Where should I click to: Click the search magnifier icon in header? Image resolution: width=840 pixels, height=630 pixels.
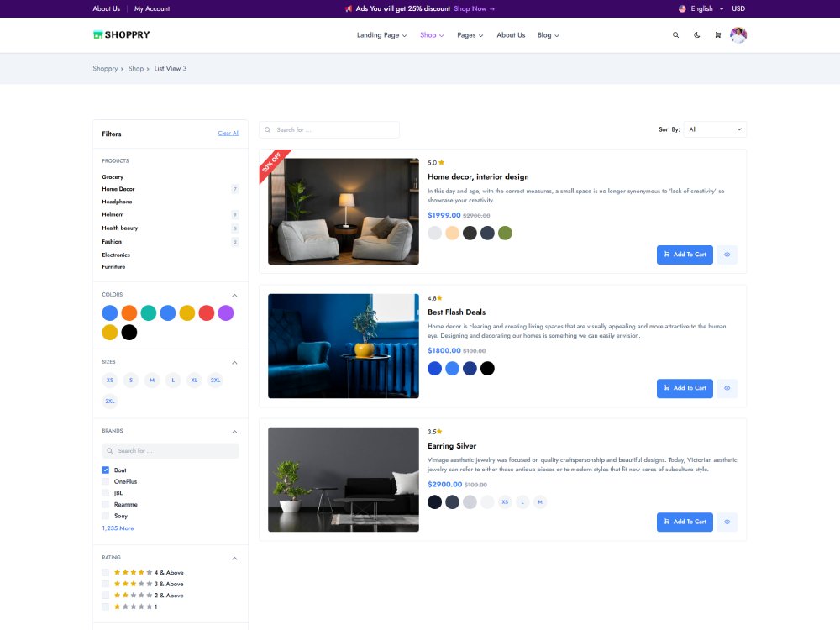[675, 35]
